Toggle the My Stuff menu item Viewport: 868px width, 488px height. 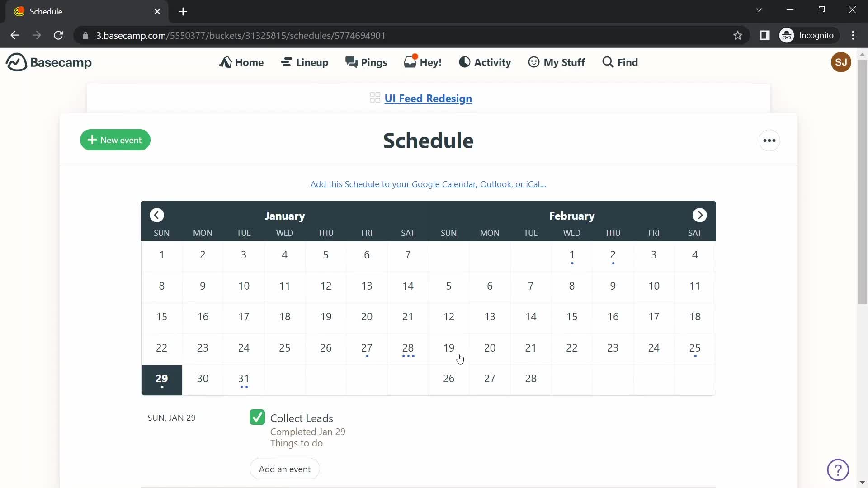556,62
